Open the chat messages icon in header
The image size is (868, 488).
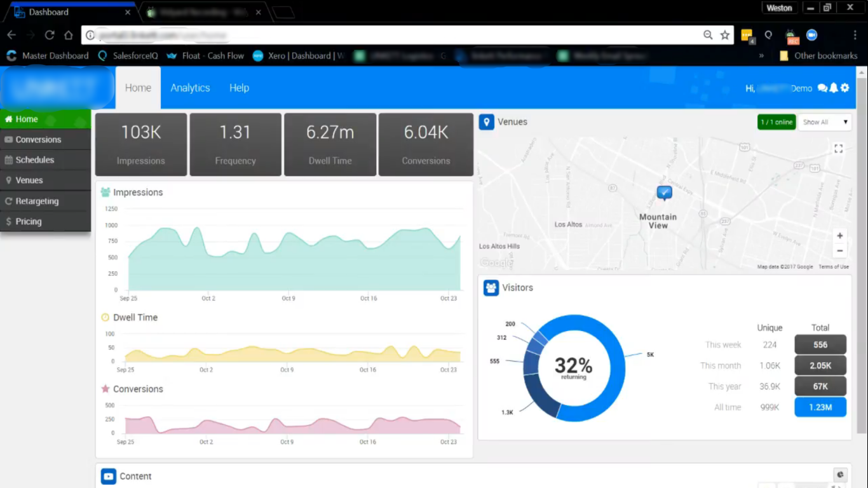click(822, 88)
